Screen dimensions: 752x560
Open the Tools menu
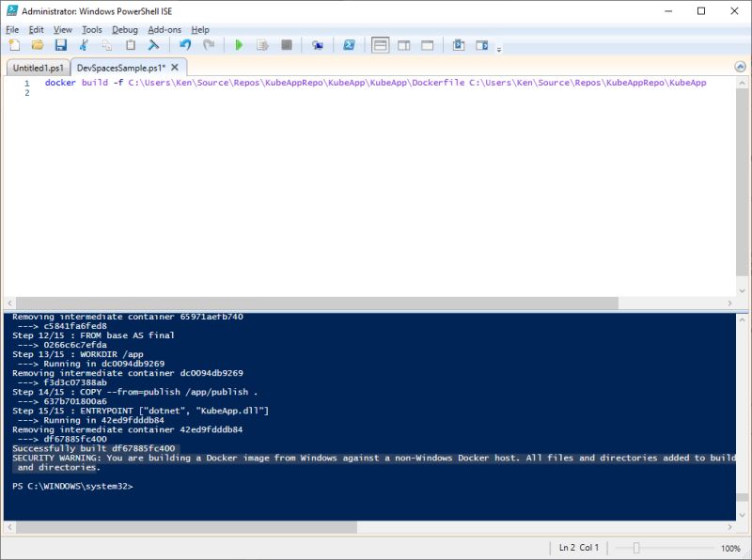91,30
